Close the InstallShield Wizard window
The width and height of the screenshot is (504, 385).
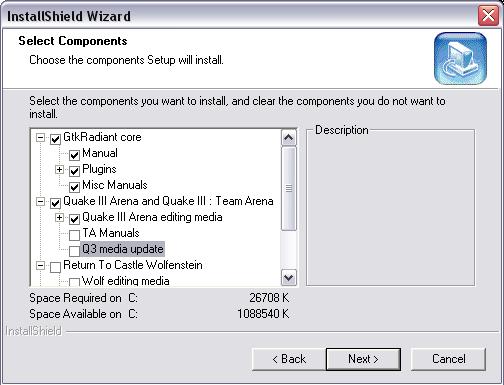pos(488,15)
